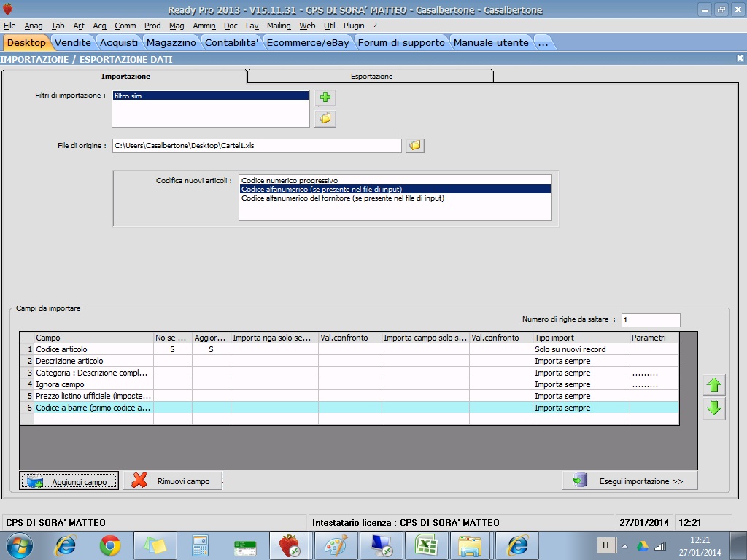Open the Art menu
The height and width of the screenshot is (560, 747).
[79, 26]
